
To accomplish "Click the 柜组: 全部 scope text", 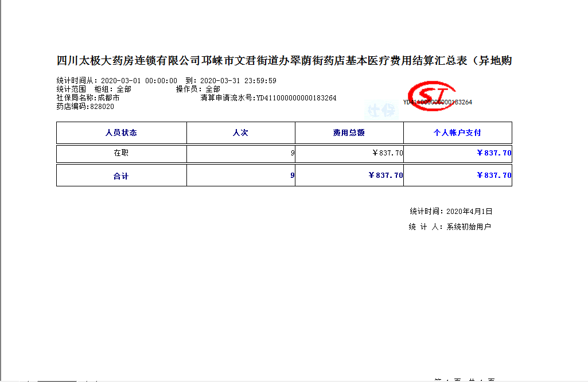I will tap(113, 89).
